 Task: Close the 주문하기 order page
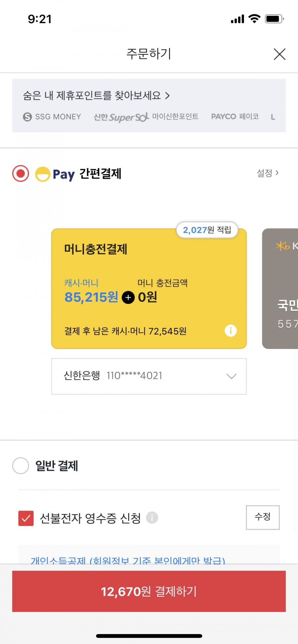coord(279,54)
